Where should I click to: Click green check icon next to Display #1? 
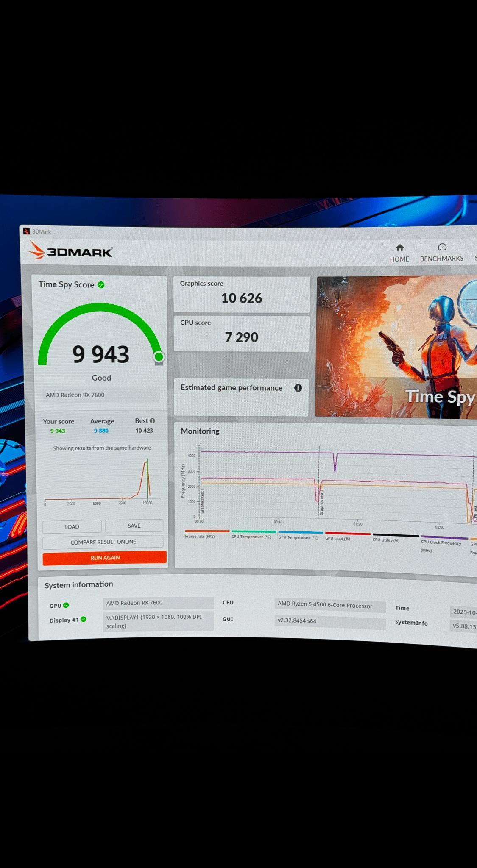(x=84, y=619)
